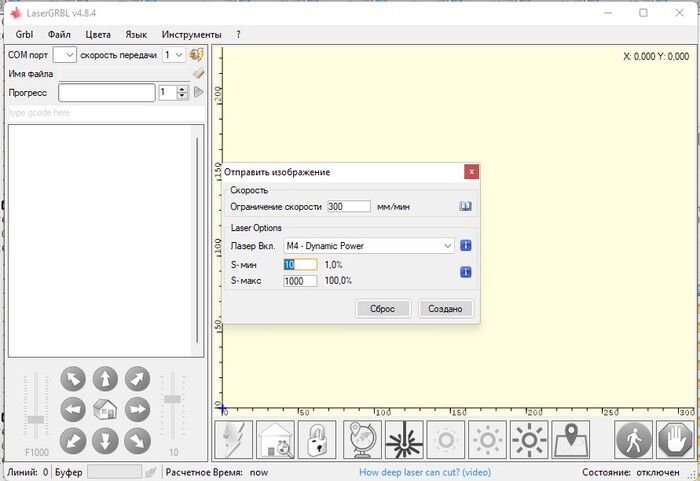Click the connect plug icon beside baud rate

click(197, 54)
